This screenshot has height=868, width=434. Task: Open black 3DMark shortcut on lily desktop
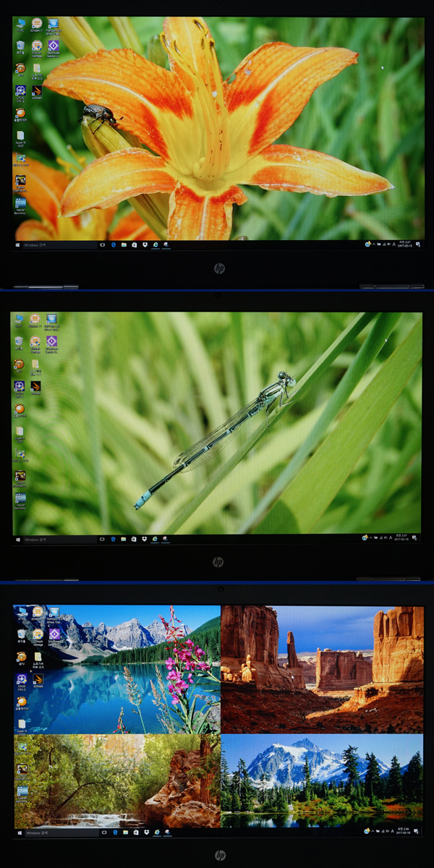tap(37, 93)
